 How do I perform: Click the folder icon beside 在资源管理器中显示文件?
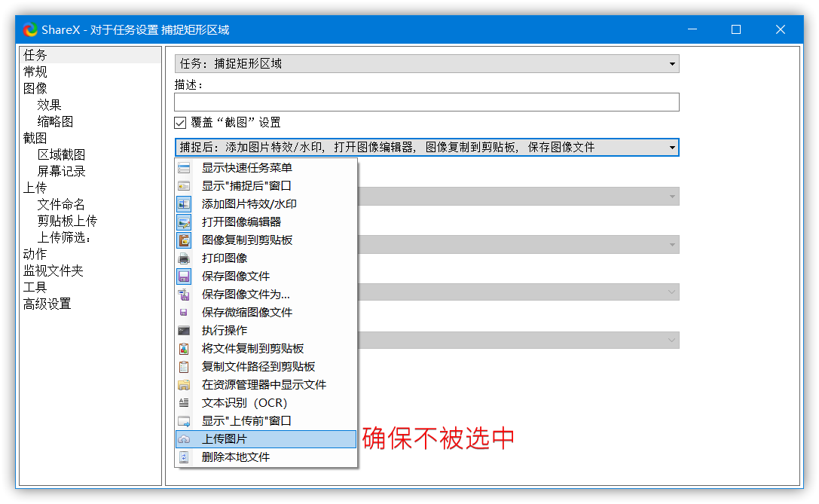tap(184, 384)
